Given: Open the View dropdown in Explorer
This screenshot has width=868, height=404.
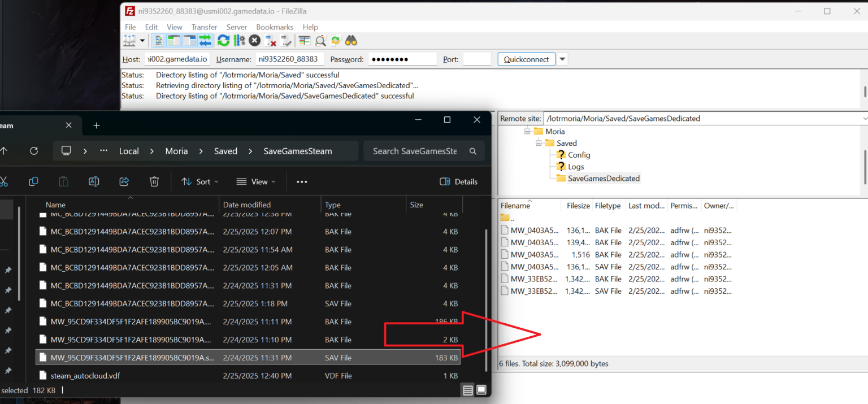Looking at the screenshot, I should [256, 181].
